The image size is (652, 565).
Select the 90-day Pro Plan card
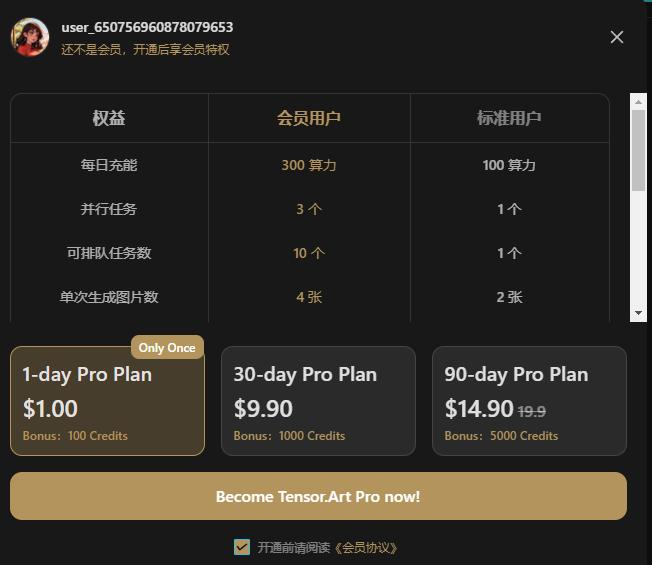(x=529, y=401)
